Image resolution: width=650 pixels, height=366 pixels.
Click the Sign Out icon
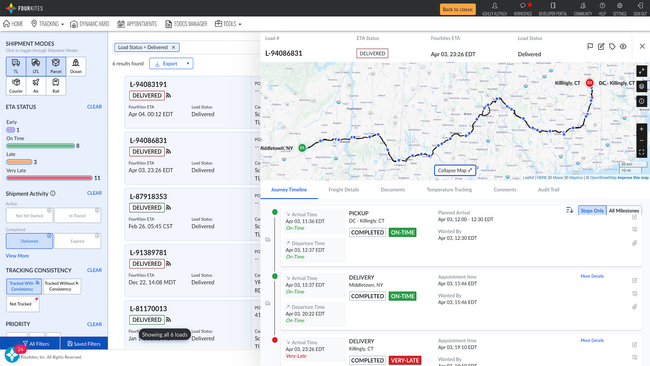(640, 8)
